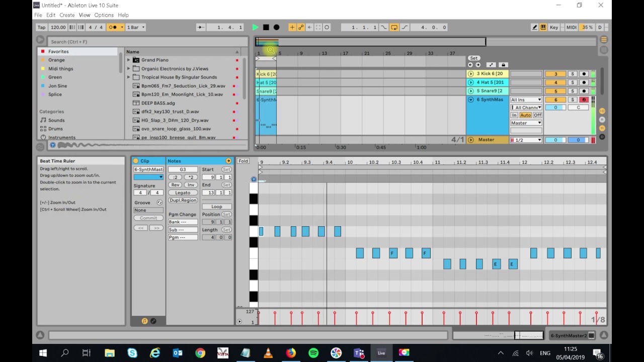Arm the 5 Snare9 track for recording
This screenshot has height=362, width=644.
tap(584, 91)
